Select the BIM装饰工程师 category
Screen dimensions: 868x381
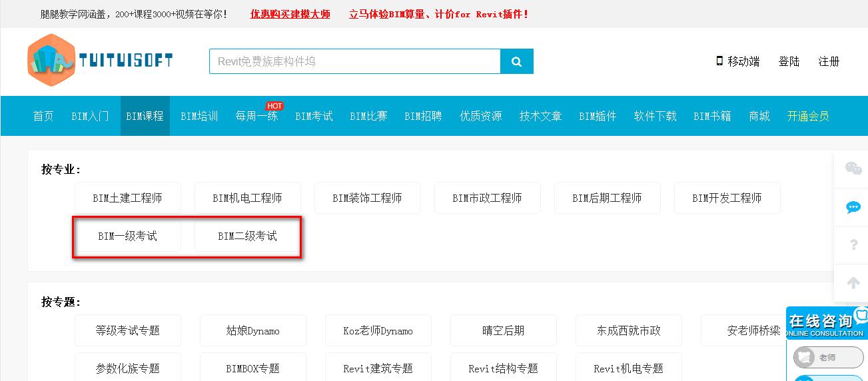[368, 198]
